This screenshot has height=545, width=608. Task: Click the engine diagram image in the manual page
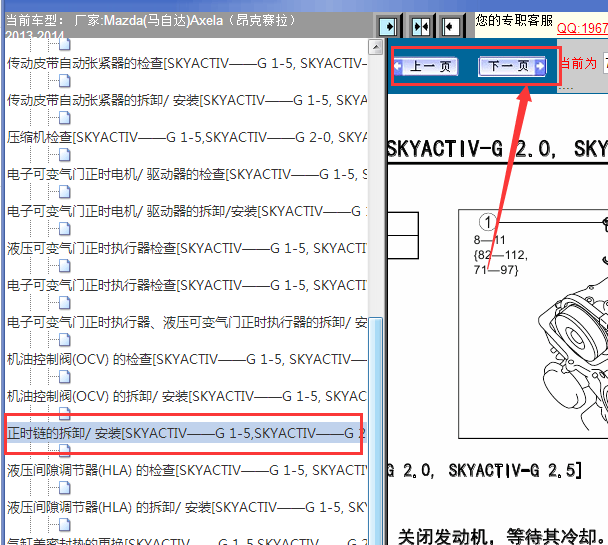pos(533,324)
